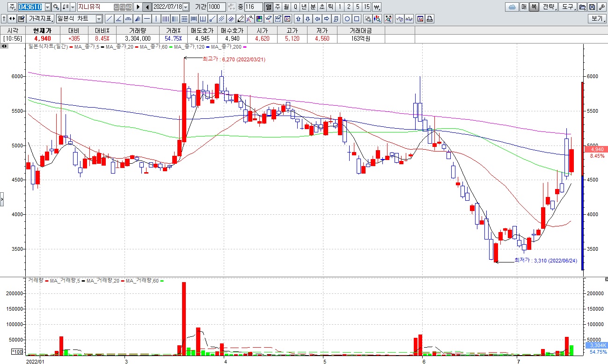Select the parallel lines drawing tool
This screenshot has height=364, width=608.
click(221, 19)
